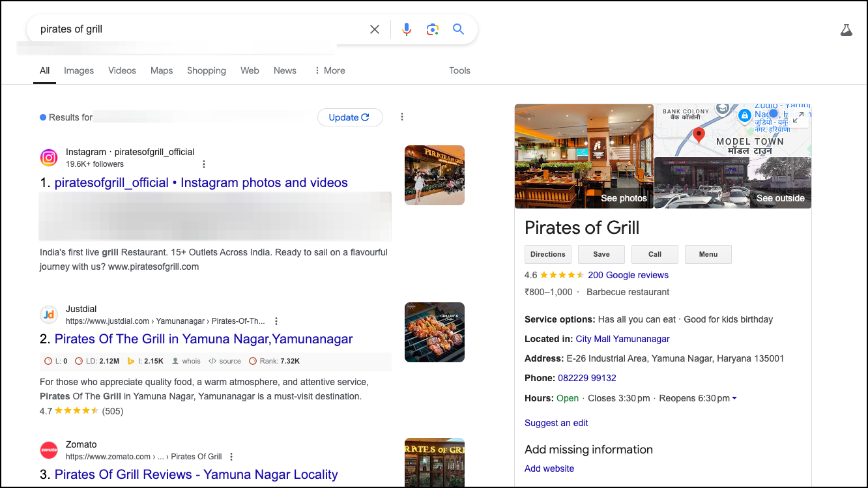Viewport: 868px width, 488px height.
Task: Click the Menu button in knowledge panel
Action: (x=708, y=254)
